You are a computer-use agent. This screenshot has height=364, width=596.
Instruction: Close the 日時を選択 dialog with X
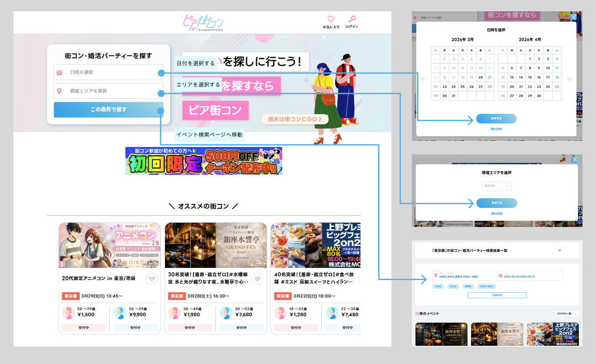click(573, 17)
